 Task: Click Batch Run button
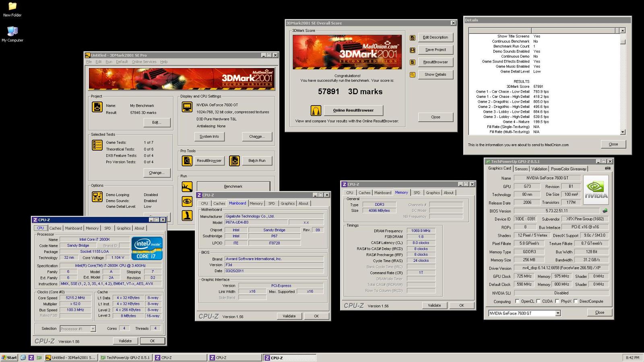click(257, 161)
